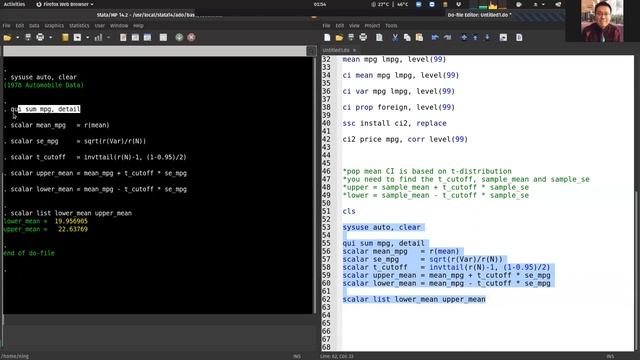Open new Do-file Editor from Stata toolbar
Image resolution: width=640 pixels, height=360 pixels.
pyautogui.click(x=123, y=38)
